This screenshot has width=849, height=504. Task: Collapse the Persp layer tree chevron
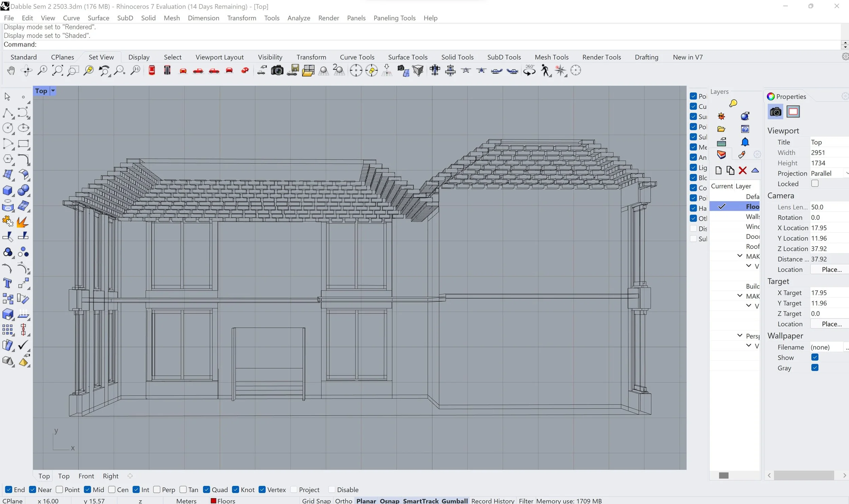(740, 336)
